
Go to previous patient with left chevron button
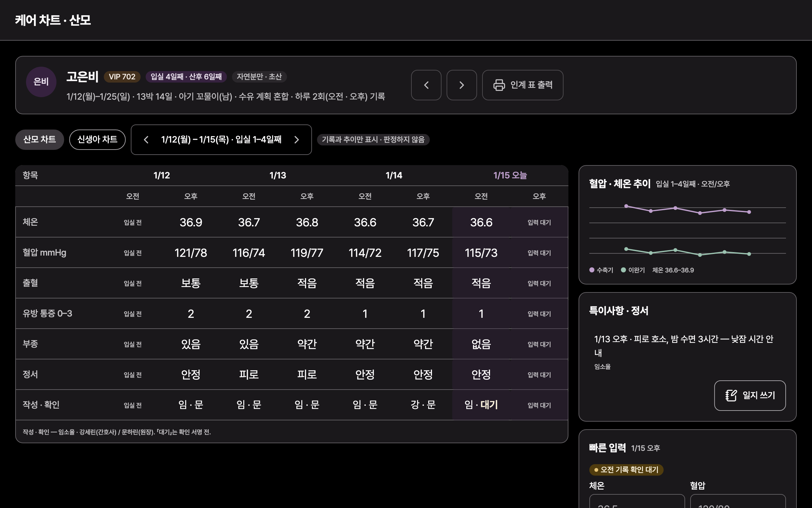(426, 85)
